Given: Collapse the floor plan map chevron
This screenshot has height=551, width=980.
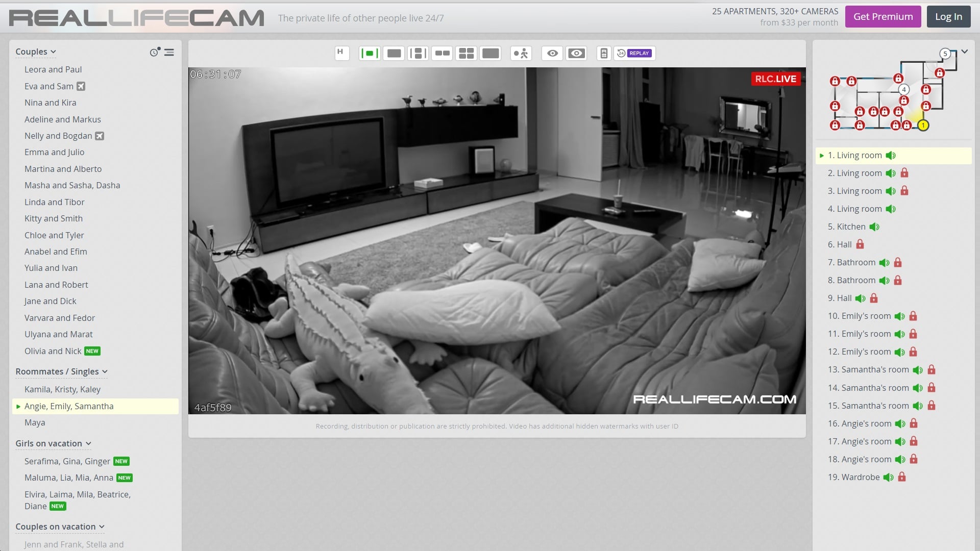Looking at the screenshot, I should point(964,52).
